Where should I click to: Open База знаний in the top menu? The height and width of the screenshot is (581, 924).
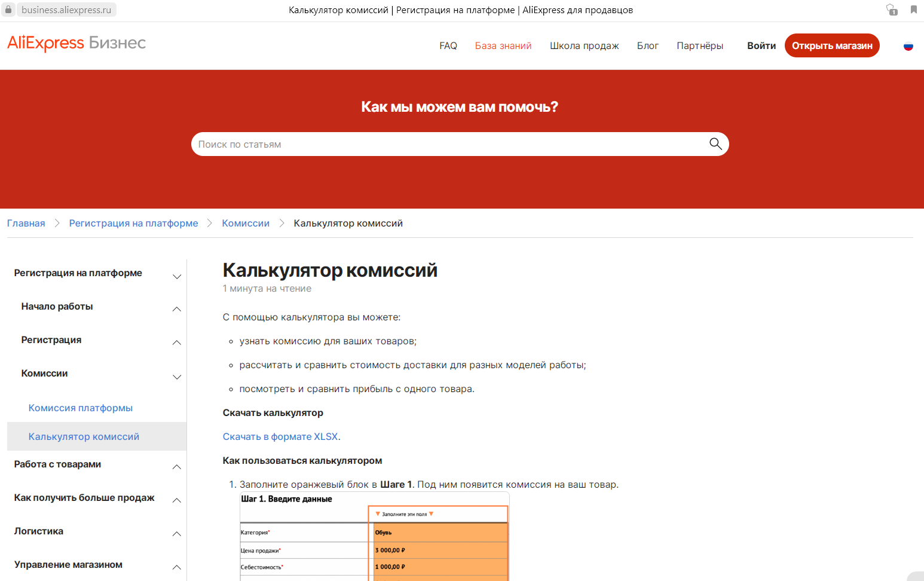(503, 46)
